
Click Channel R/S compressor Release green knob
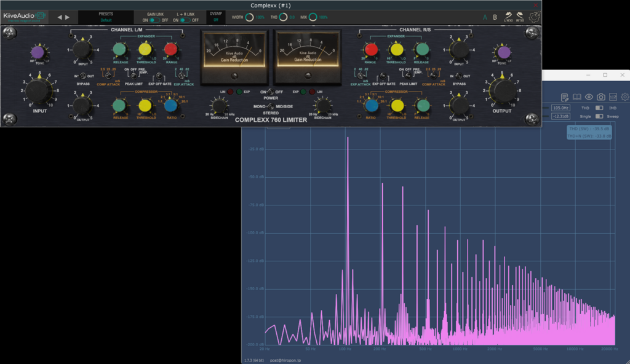(422, 106)
